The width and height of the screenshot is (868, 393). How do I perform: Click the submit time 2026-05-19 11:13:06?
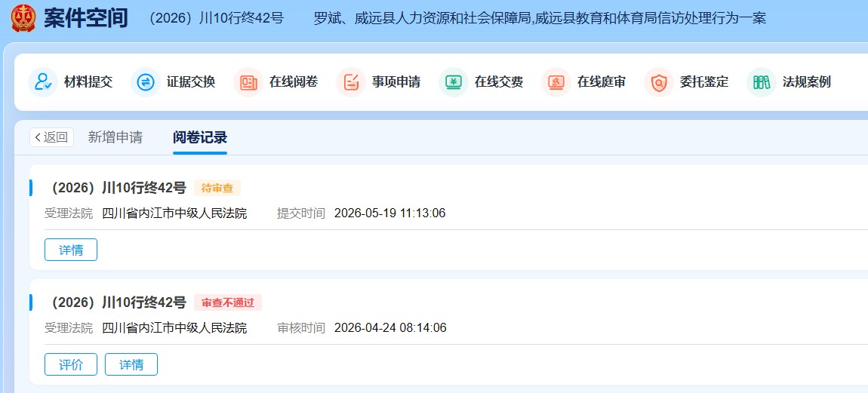389,213
